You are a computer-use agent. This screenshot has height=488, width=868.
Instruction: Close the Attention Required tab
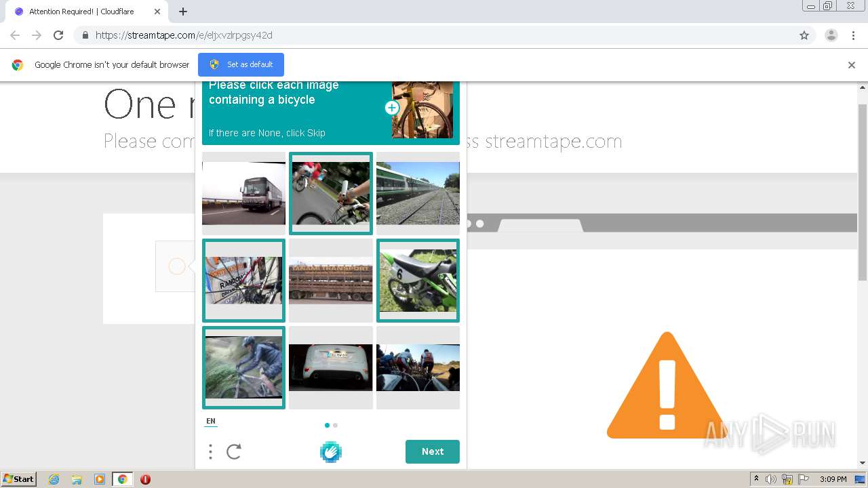coord(157,12)
